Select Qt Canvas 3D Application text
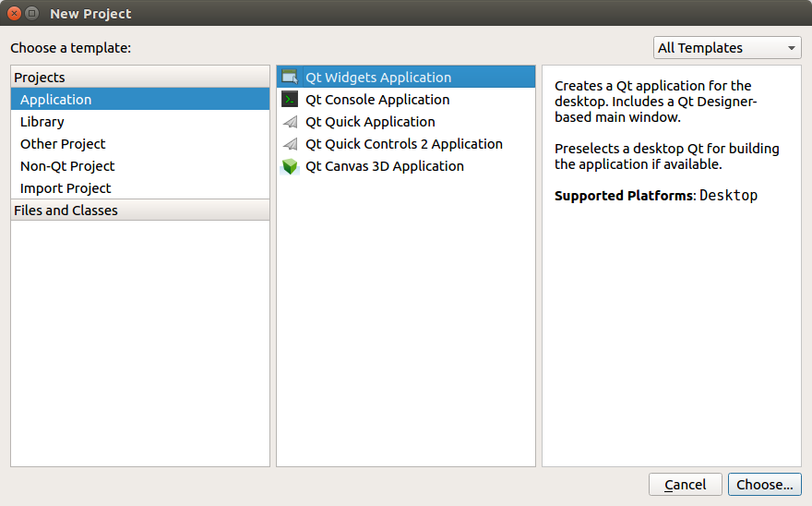Screen dimensions: 812x506 pos(384,166)
